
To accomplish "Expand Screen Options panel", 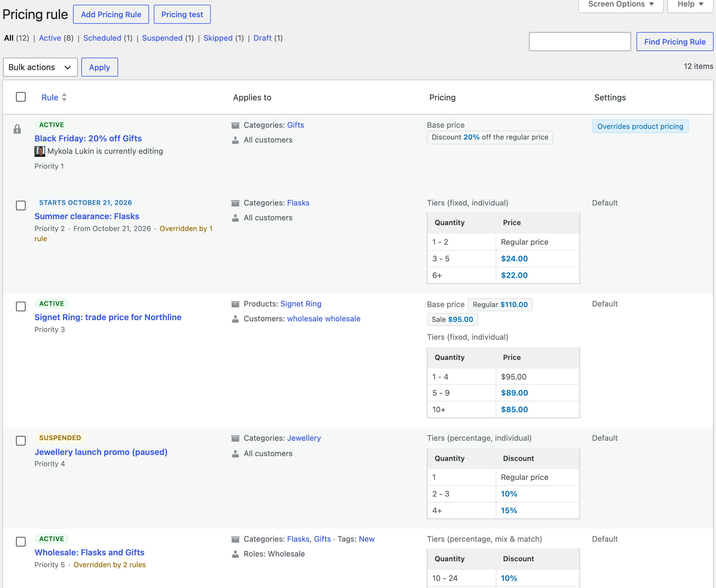I will 620,5.
